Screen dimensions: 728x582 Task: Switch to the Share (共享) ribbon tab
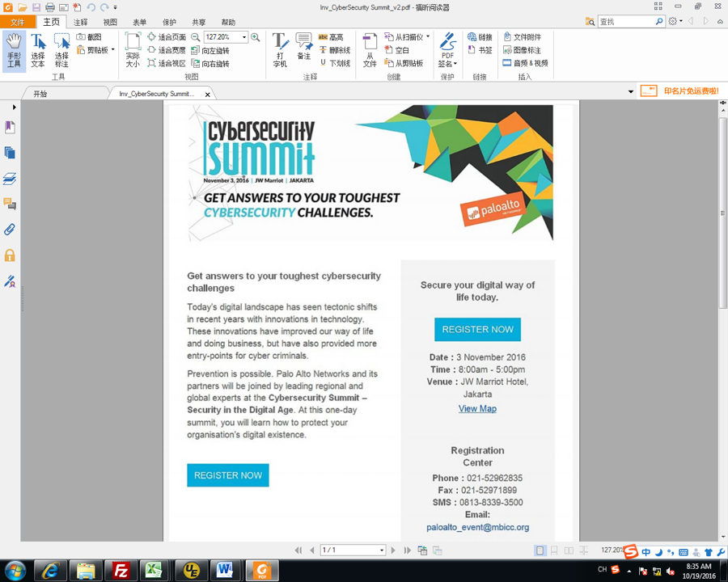click(199, 23)
